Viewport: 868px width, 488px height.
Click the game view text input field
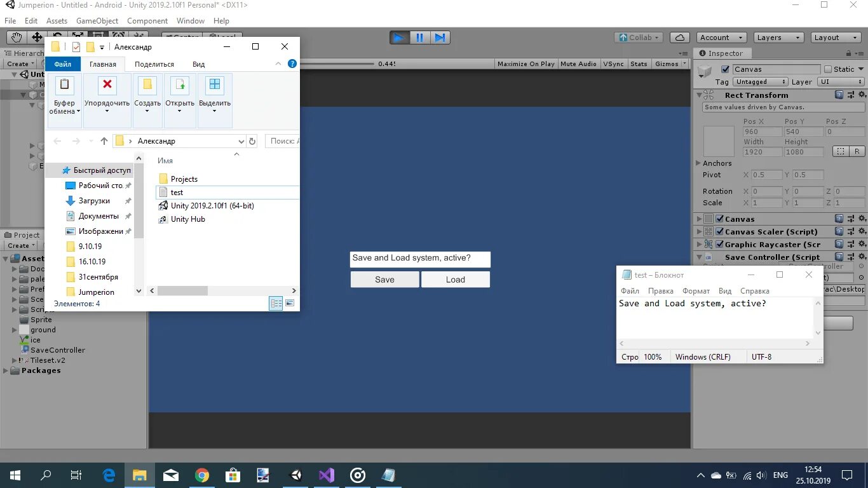(420, 259)
